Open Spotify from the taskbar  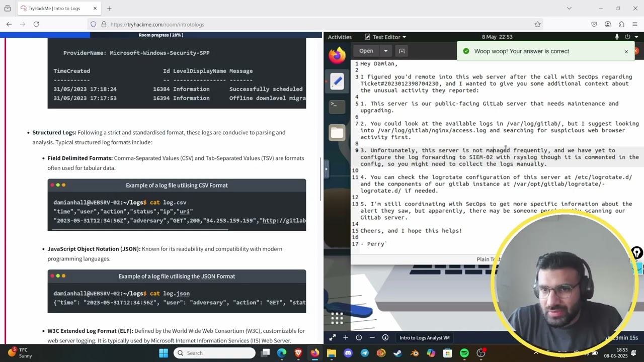(x=464, y=353)
